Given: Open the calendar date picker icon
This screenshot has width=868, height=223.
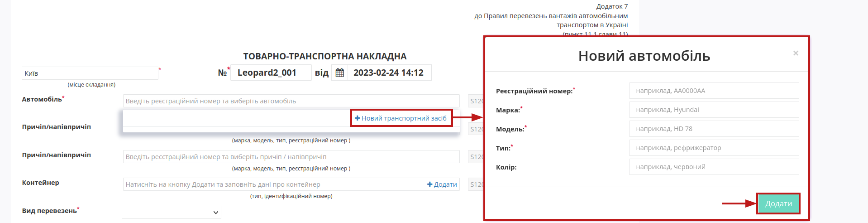Looking at the screenshot, I should [340, 73].
